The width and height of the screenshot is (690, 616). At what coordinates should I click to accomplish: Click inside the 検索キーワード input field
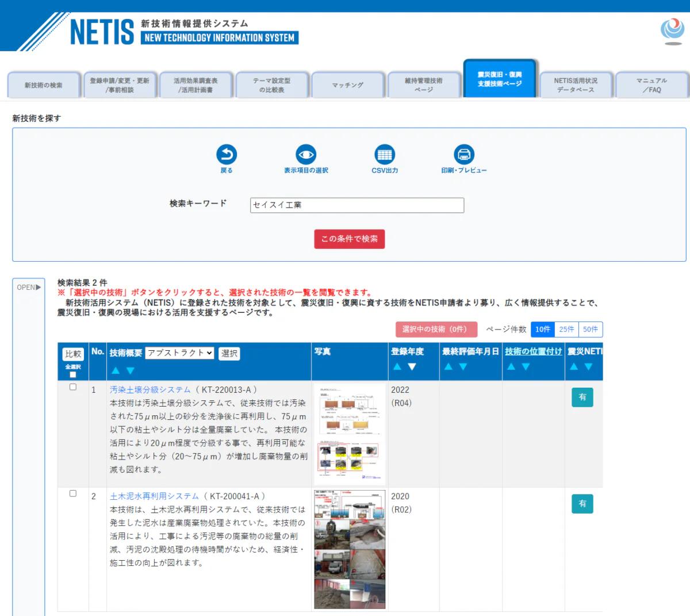(356, 205)
